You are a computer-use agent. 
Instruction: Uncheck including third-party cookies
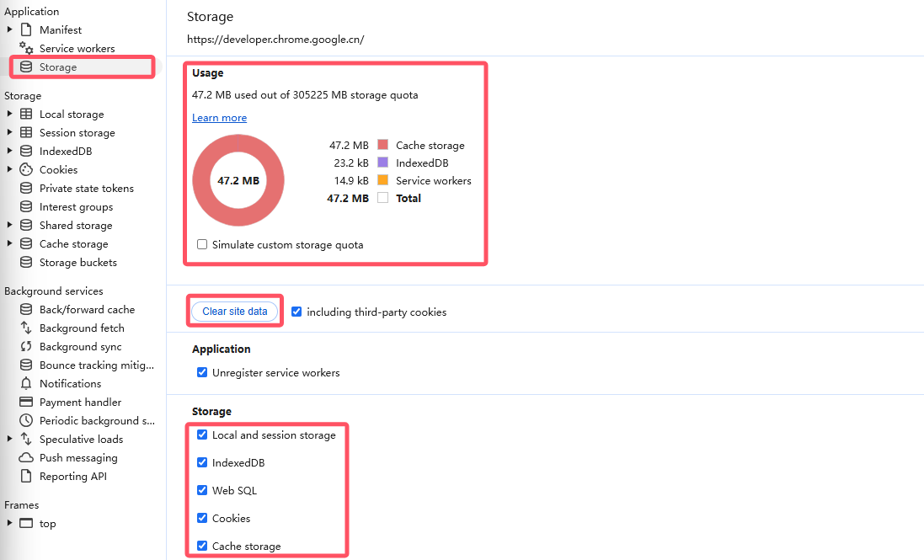point(296,312)
